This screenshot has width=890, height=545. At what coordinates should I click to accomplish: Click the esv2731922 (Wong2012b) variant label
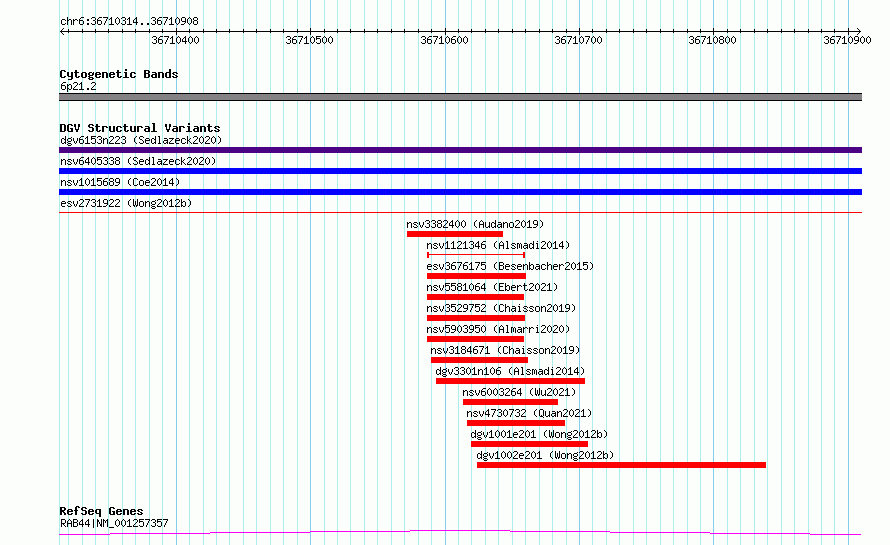(126, 203)
